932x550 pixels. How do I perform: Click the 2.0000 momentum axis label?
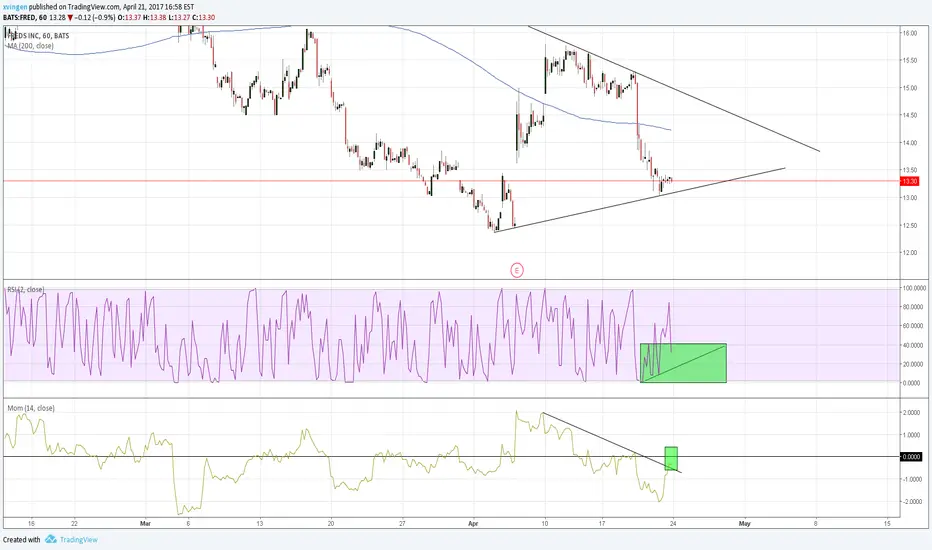coord(912,413)
